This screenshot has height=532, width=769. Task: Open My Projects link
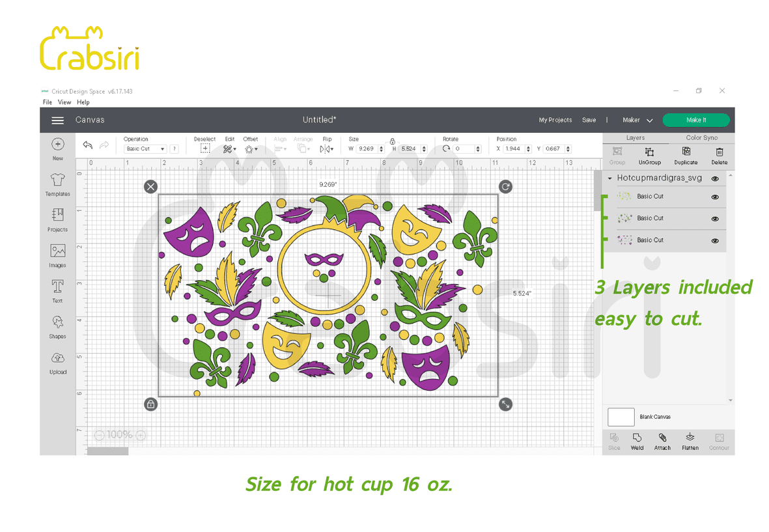click(x=555, y=120)
